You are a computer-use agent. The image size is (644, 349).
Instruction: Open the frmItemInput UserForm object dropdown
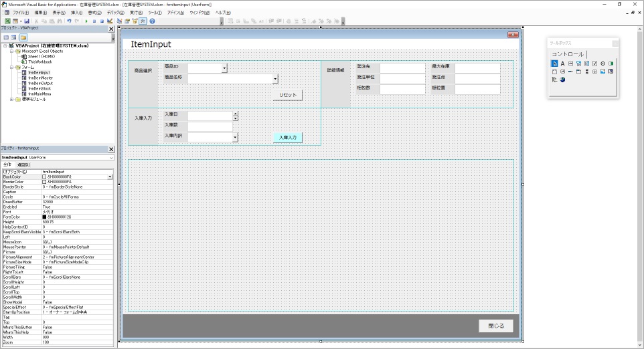[x=111, y=158]
